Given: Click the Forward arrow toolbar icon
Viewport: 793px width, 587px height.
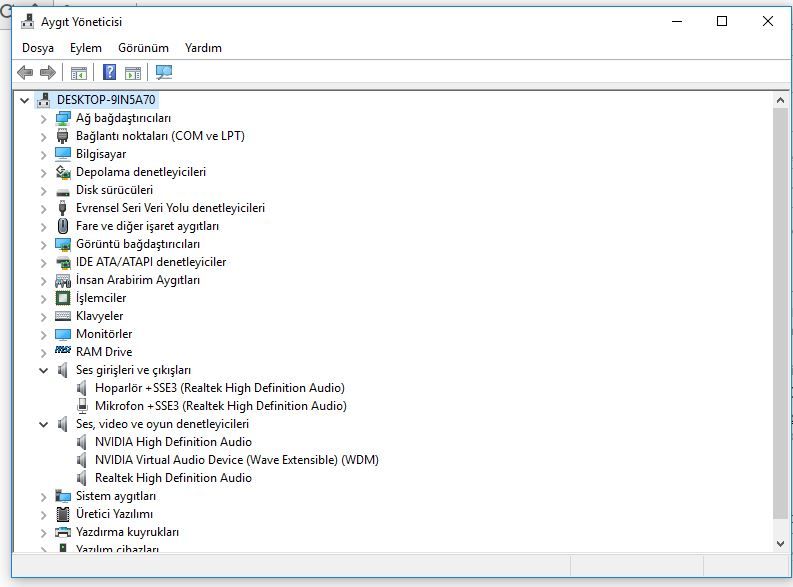Looking at the screenshot, I should tap(48, 73).
